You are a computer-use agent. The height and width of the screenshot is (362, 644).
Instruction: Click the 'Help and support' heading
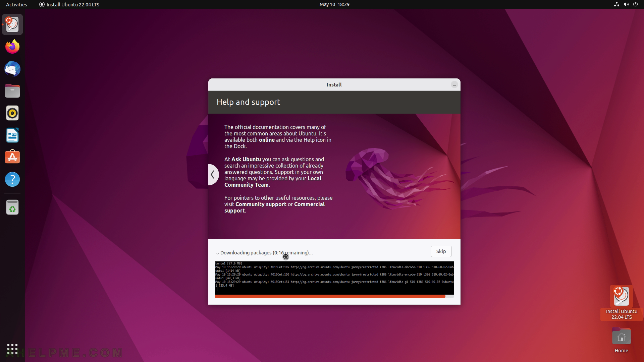click(248, 102)
